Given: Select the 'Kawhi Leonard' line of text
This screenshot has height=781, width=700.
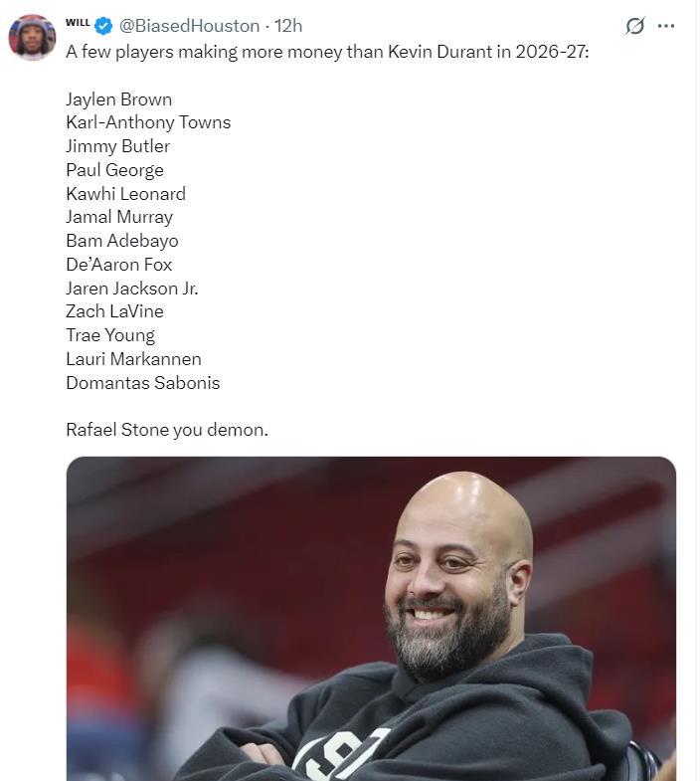Looking at the screenshot, I should tap(125, 194).
